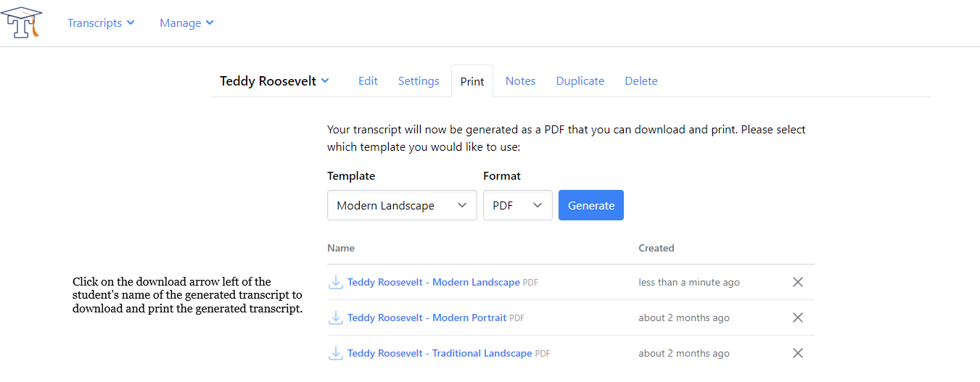Open Teddy Roosevelt - Modern Portrait link
The height and width of the screenshot is (382, 980).
(x=427, y=317)
